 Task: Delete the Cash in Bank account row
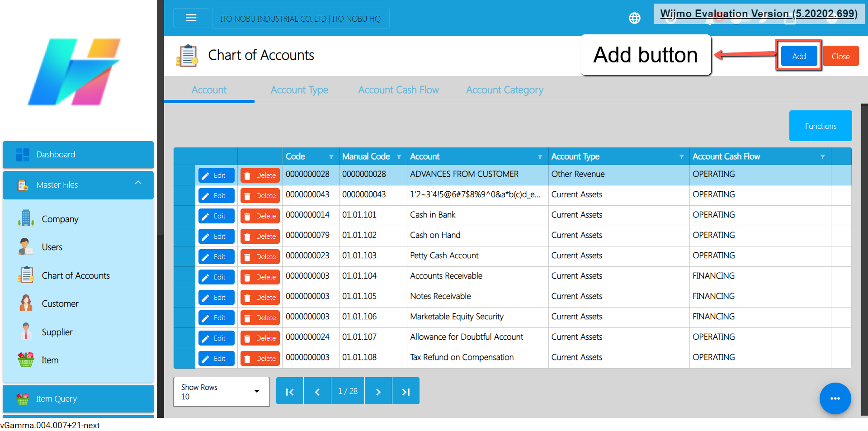[x=260, y=216]
